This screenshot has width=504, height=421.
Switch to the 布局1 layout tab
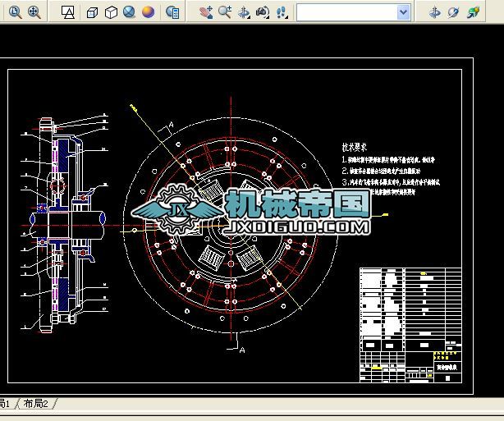[x=4, y=403]
